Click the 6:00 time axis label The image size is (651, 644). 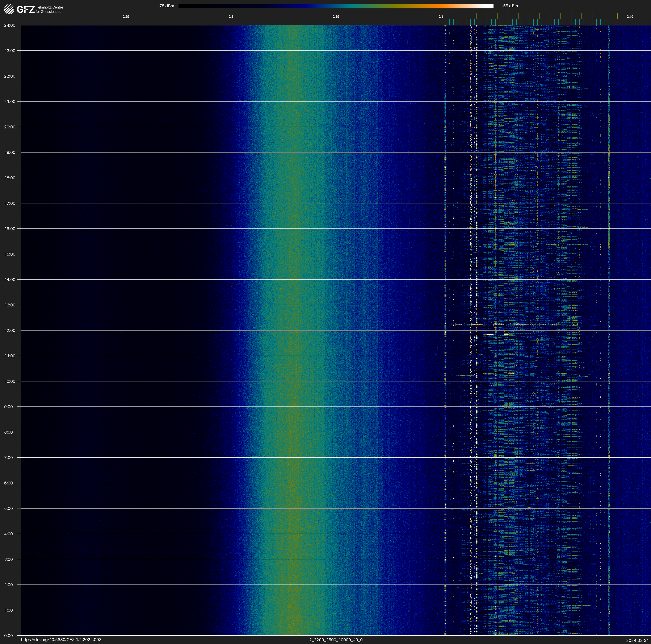click(x=9, y=483)
